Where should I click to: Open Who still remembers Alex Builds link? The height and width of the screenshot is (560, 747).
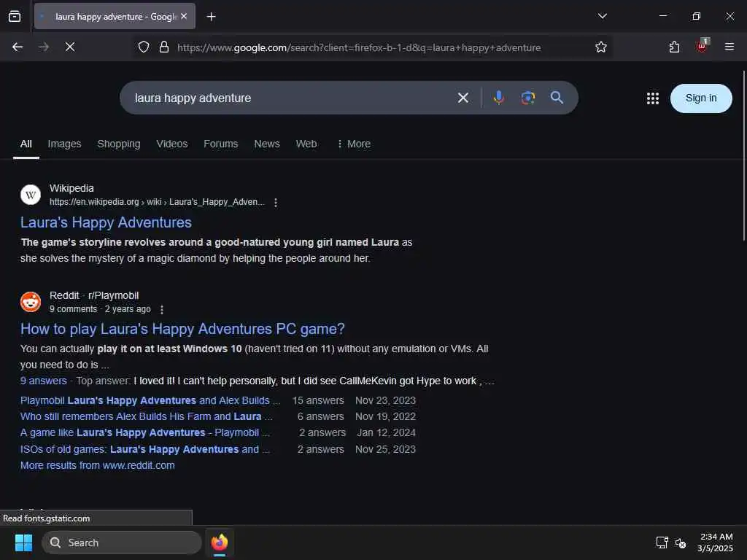tap(146, 416)
